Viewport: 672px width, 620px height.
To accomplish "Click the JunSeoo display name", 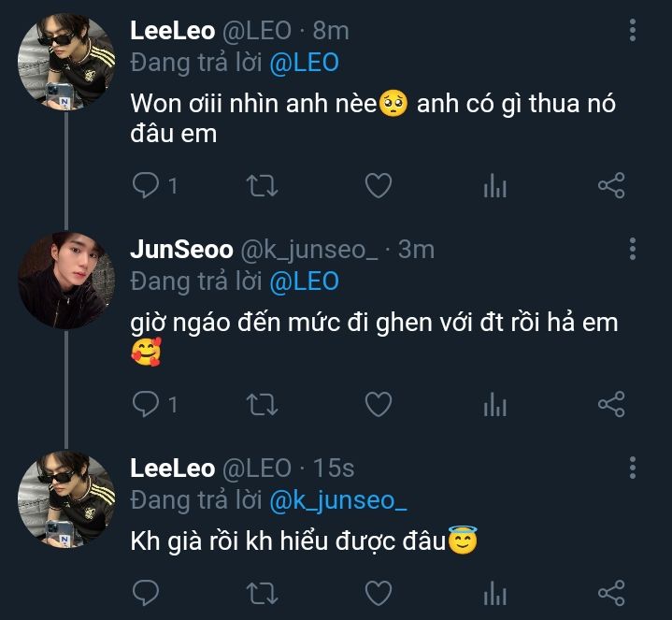I will 181,250.
